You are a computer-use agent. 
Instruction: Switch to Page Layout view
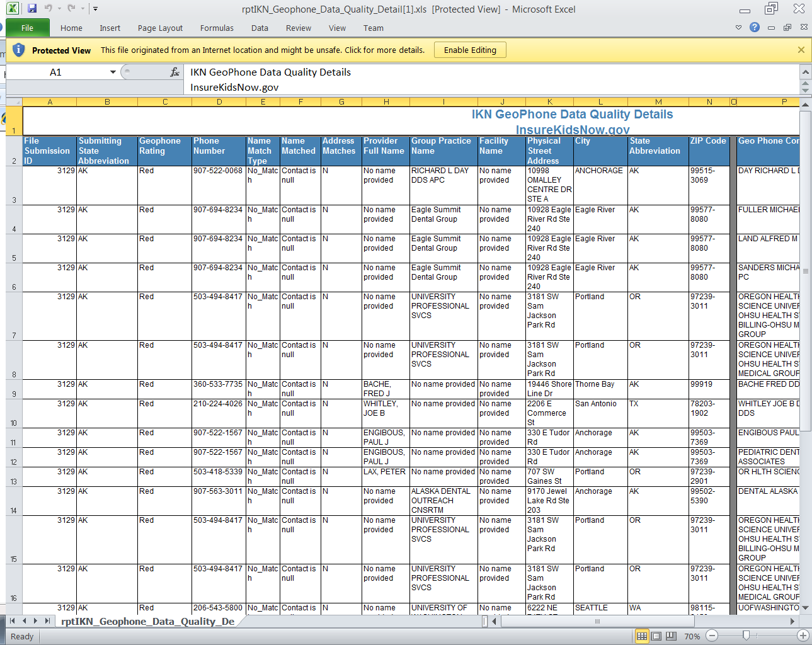[x=656, y=636]
